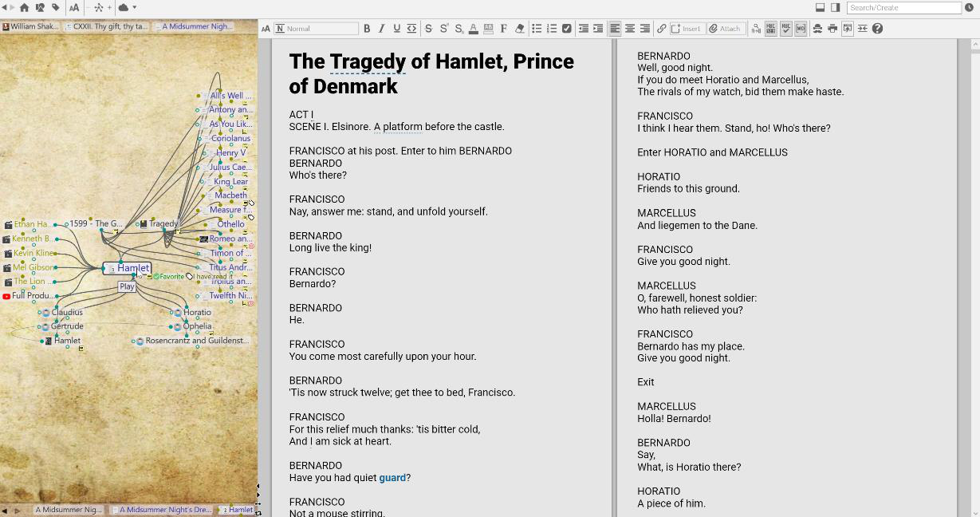Open the tags icon in top toolbar
The width and height of the screenshot is (980, 517).
[x=55, y=7]
